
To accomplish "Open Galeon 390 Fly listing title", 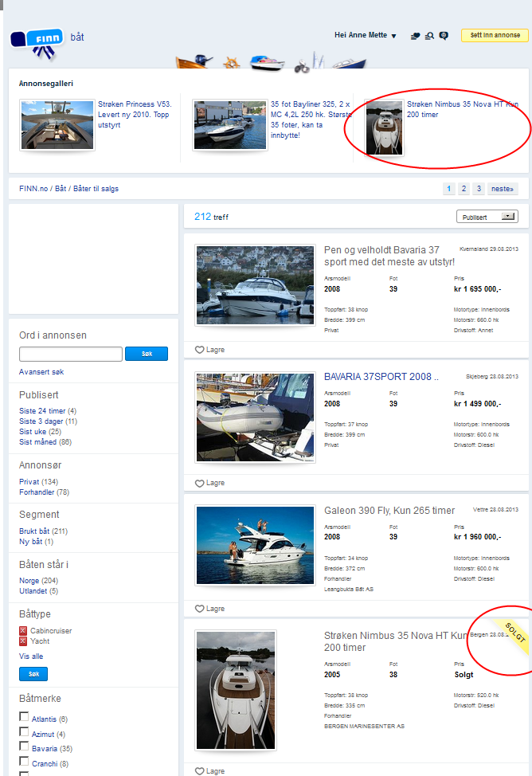I will [389, 510].
